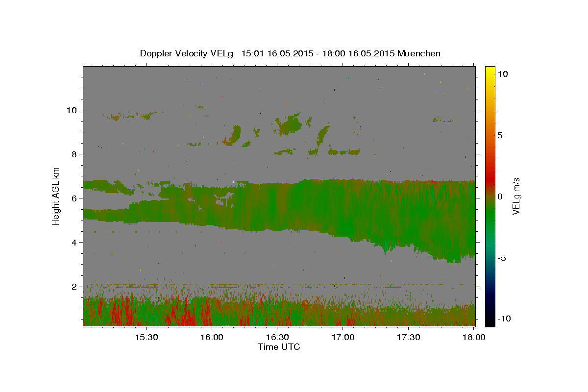Click the black bottom of the colorbar
The height and width of the screenshot is (392, 588).
[490, 321]
